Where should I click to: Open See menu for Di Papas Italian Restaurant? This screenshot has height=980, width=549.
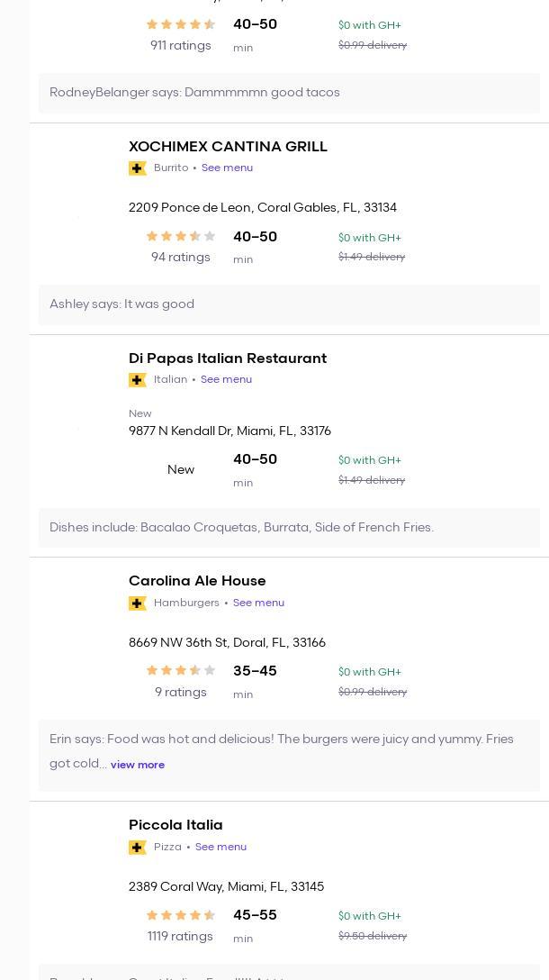coord(226,380)
